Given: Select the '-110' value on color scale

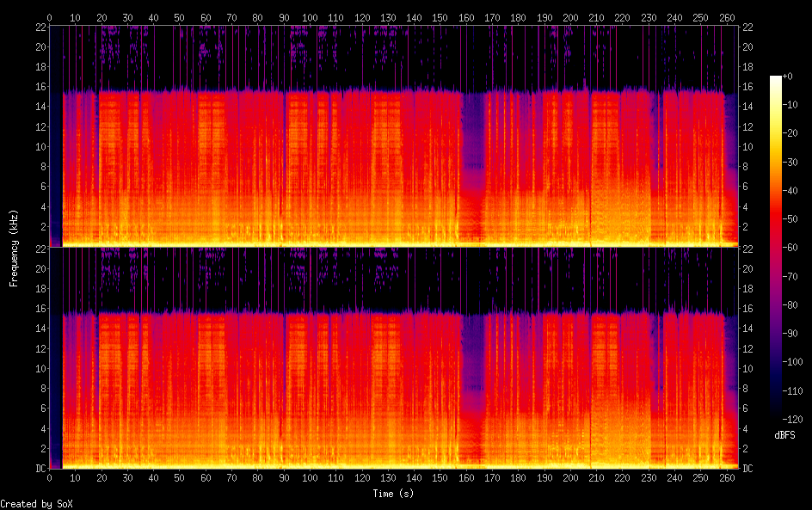Looking at the screenshot, I should click(x=792, y=391).
